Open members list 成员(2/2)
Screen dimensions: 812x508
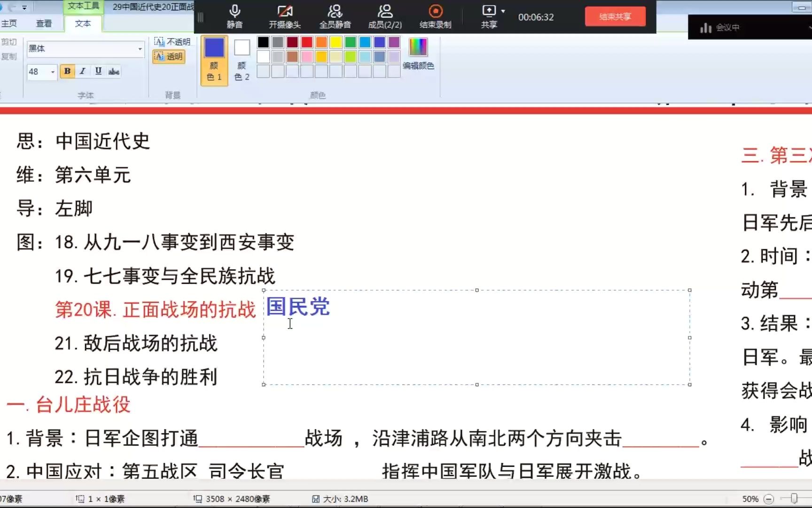point(385,16)
